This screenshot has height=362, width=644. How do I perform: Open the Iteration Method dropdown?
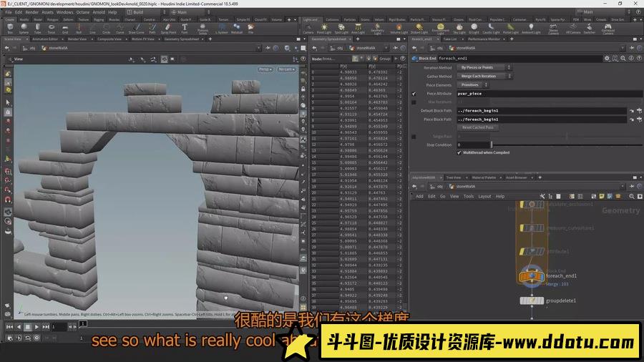(484, 67)
